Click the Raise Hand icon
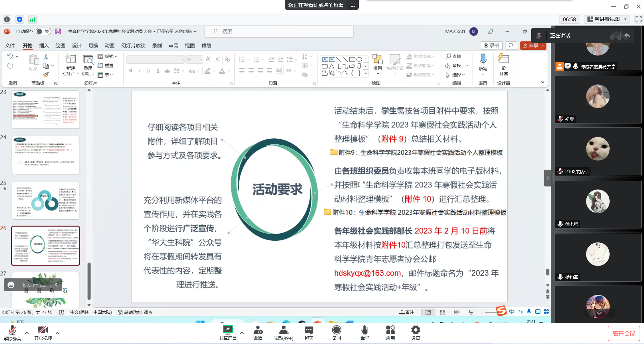The image size is (644, 344). pos(365,333)
